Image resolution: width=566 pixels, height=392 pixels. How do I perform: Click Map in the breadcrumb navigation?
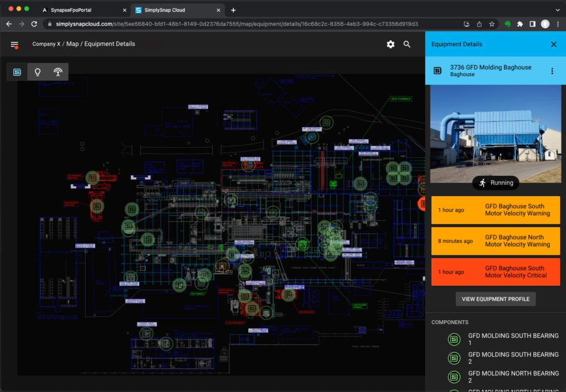point(72,44)
